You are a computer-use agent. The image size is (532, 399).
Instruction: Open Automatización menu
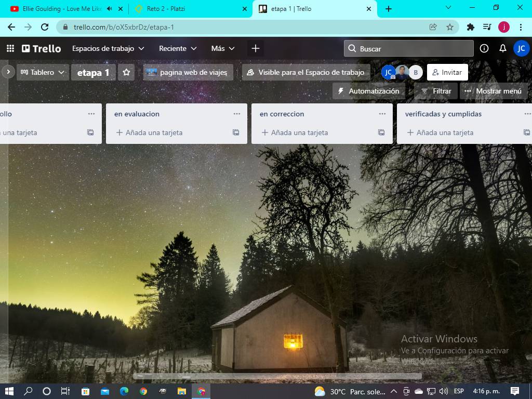(369, 91)
